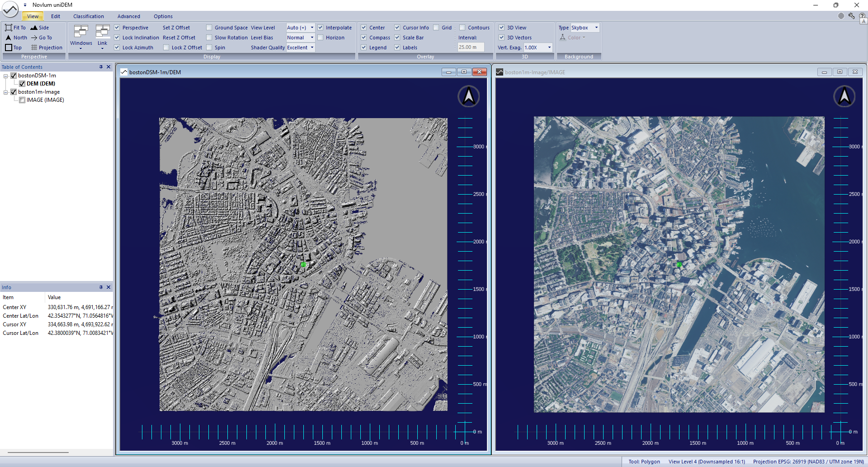Show the IMAGE (IMAGE) layer
868x467 pixels.
pyautogui.click(x=22, y=100)
